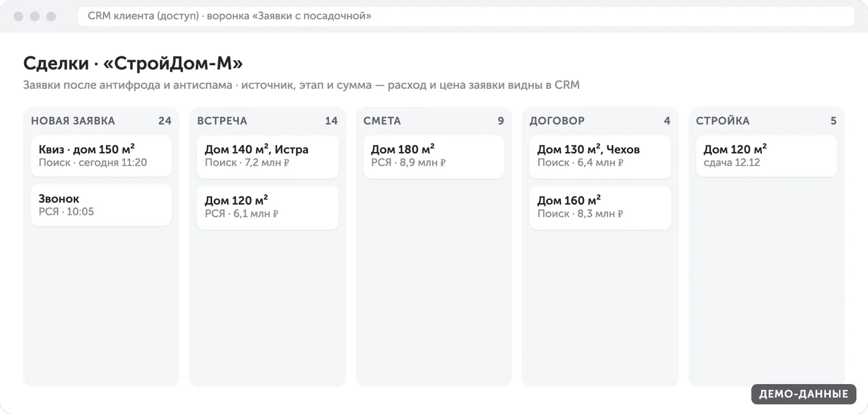Click the count 4 in Договор column
The height and width of the screenshot is (414, 868).
667,121
